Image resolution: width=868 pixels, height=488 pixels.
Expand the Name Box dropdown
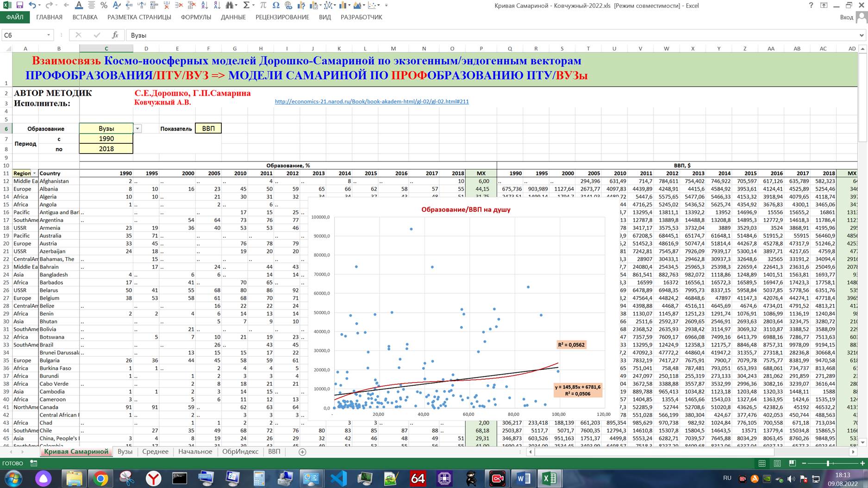48,35
